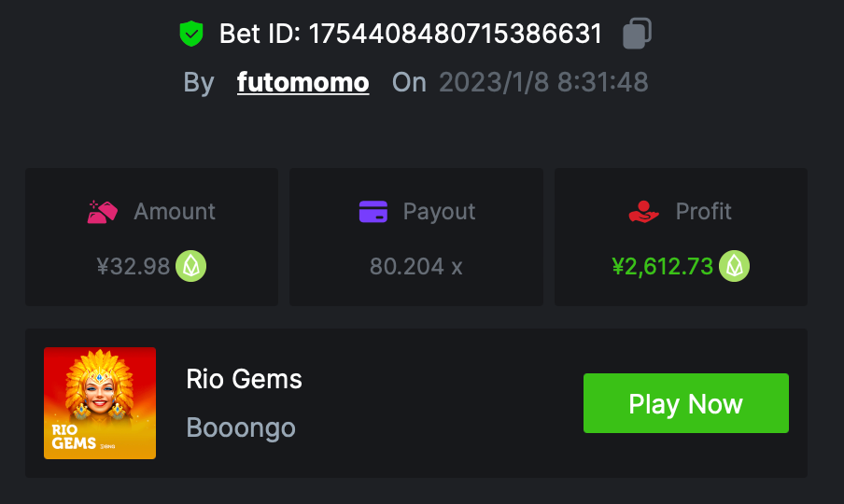Click the Amount label
Screen dimensions: 844x504
175,212
